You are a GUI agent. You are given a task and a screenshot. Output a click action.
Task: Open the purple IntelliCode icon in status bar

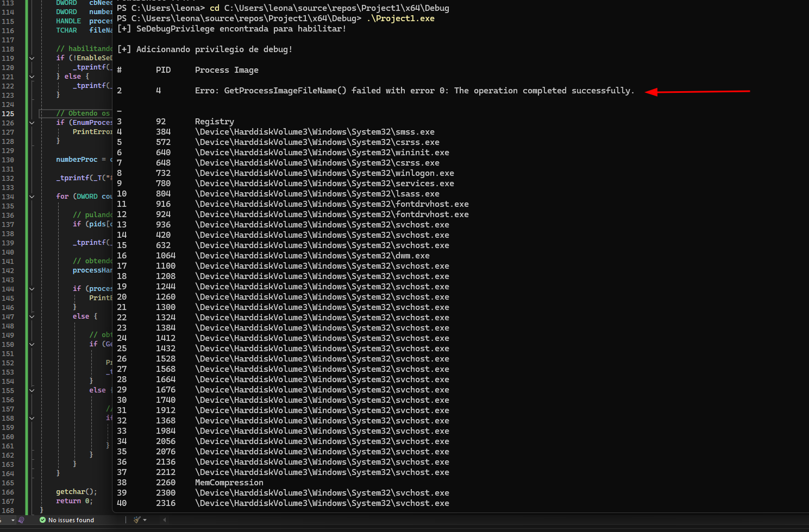pyautogui.click(x=21, y=520)
